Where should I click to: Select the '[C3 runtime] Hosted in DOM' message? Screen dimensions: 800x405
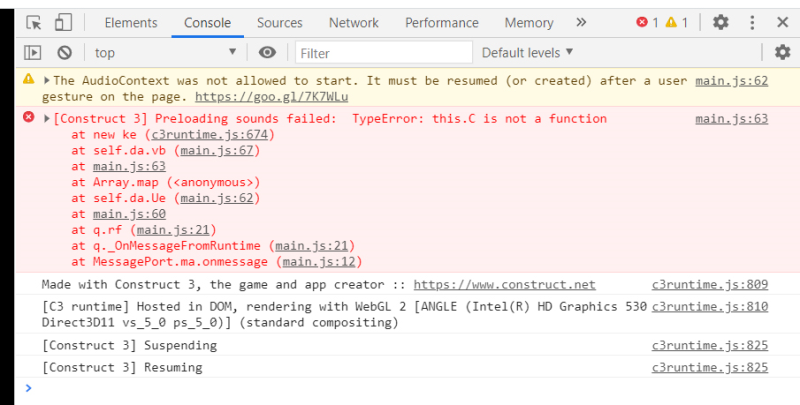pyautogui.click(x=344, y=314)
